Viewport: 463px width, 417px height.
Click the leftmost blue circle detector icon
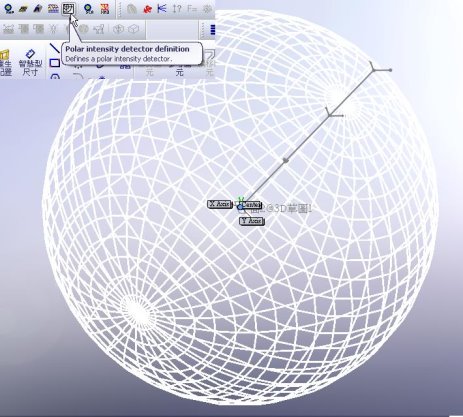[x=9, y=9]
